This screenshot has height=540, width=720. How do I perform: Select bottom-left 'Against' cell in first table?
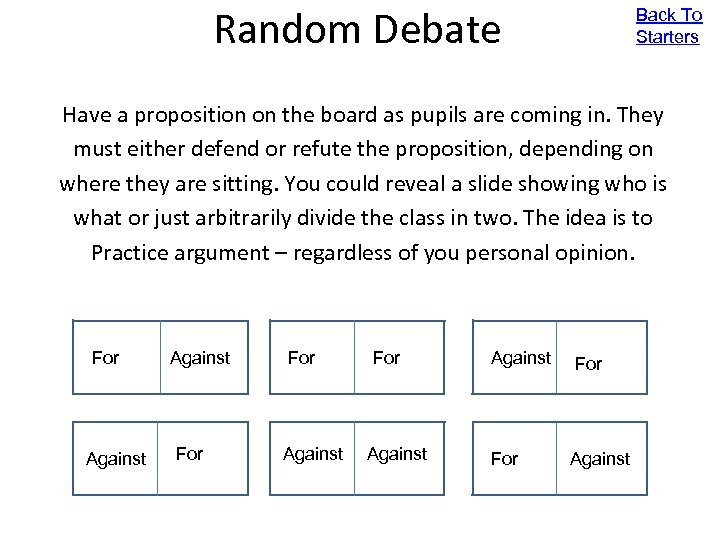116,459
